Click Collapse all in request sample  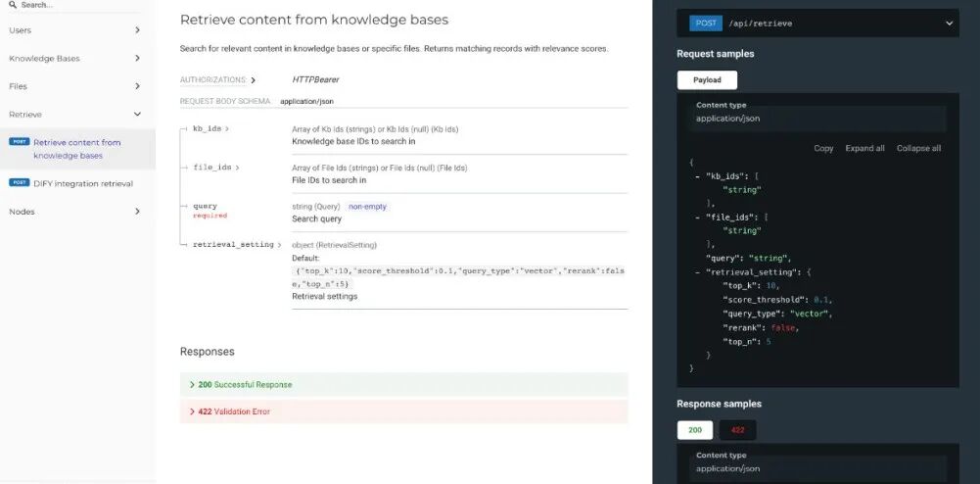(x=918, y=149)
